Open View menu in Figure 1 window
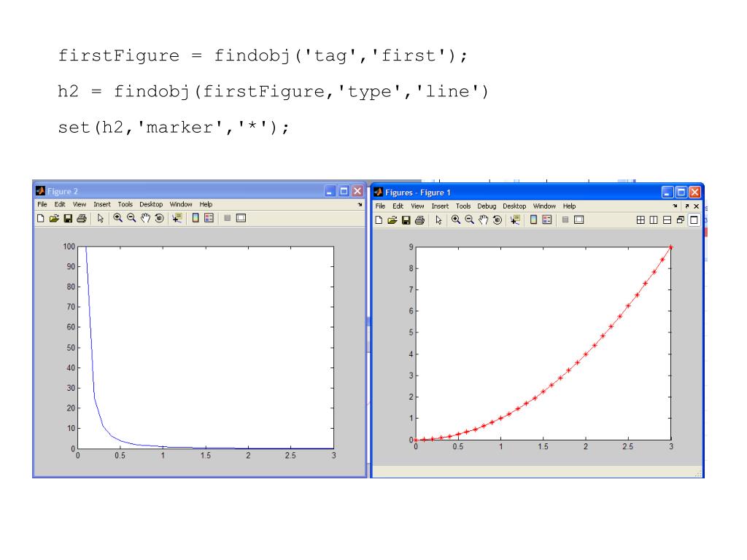747x560 pixels. 417,206
